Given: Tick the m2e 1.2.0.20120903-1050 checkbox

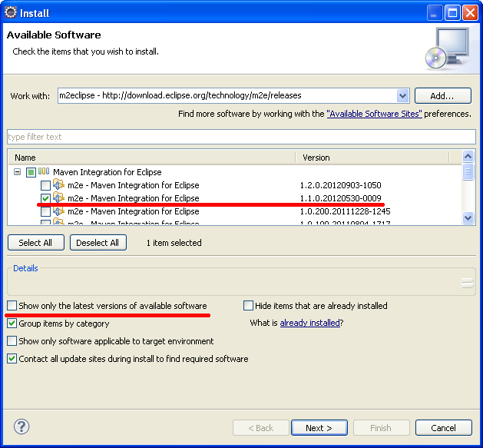Looking at the screenshot, I should [x=45, y=185].
